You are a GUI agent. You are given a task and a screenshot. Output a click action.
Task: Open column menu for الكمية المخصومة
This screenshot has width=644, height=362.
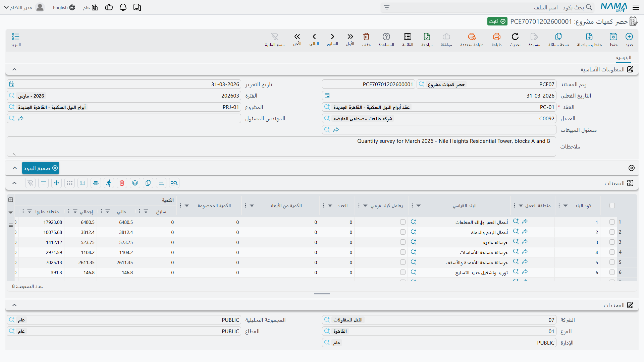pos(180,205)
